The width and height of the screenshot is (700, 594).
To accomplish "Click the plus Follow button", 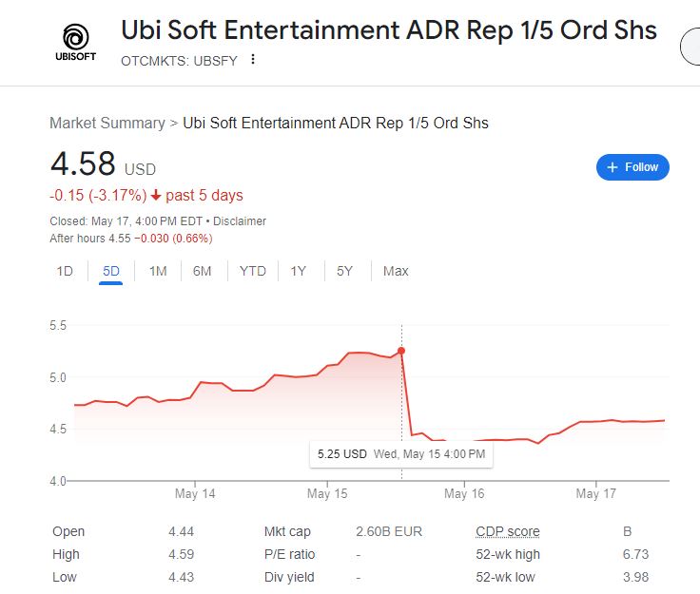I will 632,167.
